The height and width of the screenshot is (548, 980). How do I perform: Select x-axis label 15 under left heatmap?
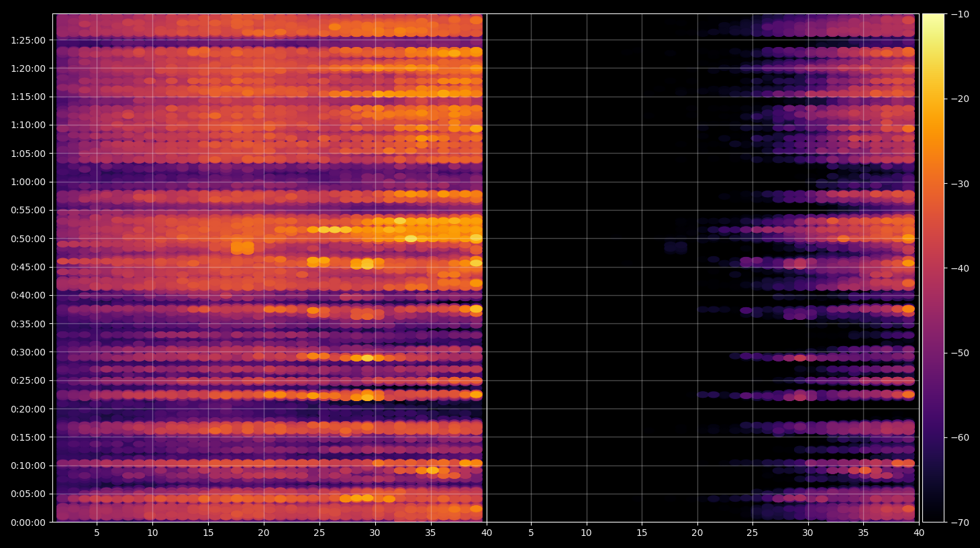point(208,533)
